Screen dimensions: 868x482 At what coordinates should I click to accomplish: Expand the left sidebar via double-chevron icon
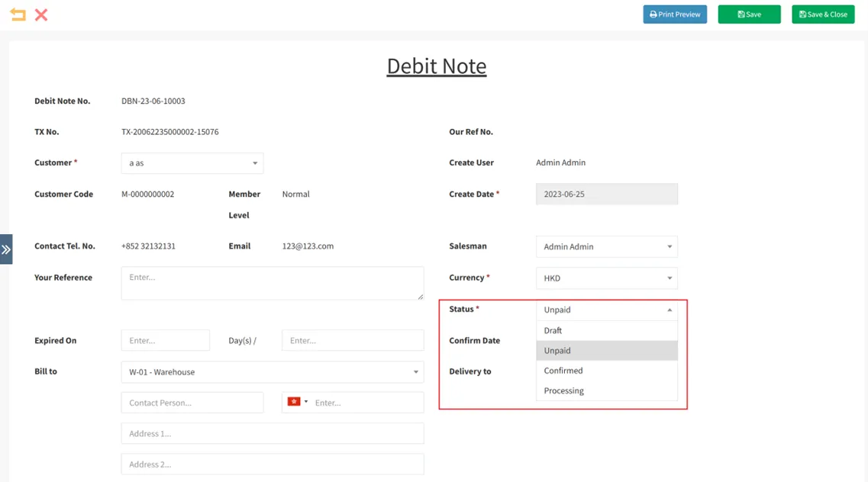coord(6,249)
